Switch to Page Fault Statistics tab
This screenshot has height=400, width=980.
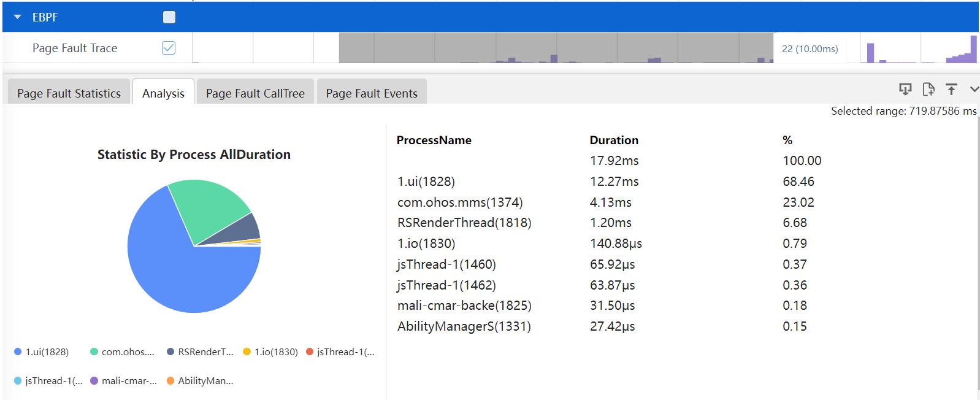pyautogui.click(x=69, y=93)
